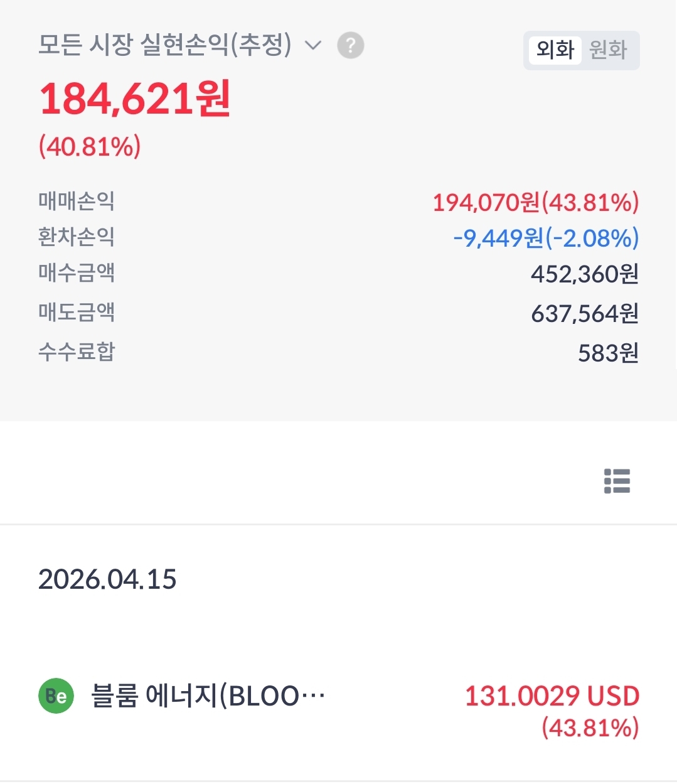The image size is (677, 784).
Task: Click the 131.0029 USD profit amount
Action: (x=552, y=696)
